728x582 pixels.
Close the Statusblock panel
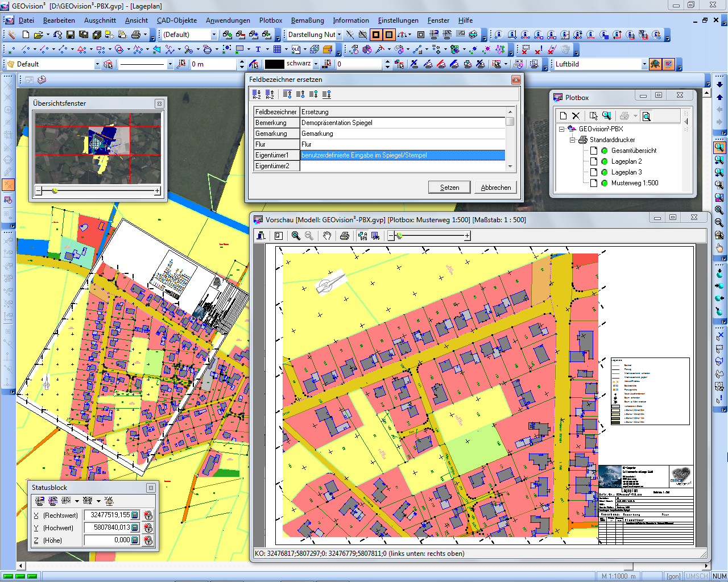pyautogui.click(x=151, y=488)
